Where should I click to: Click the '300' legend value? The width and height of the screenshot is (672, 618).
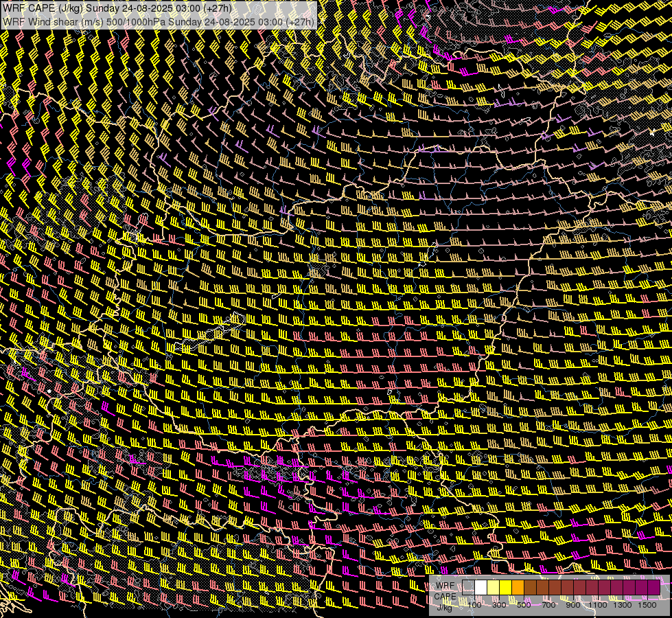[499, 605]
